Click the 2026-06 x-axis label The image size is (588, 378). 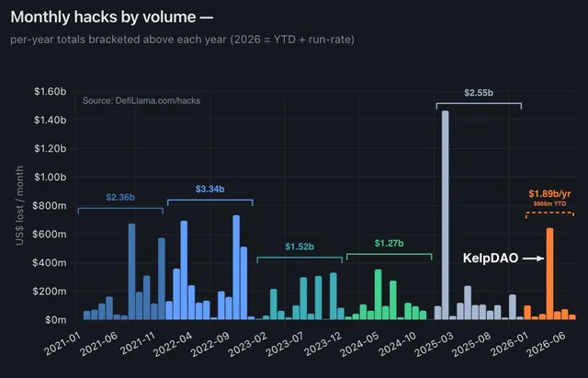(546, 345)
